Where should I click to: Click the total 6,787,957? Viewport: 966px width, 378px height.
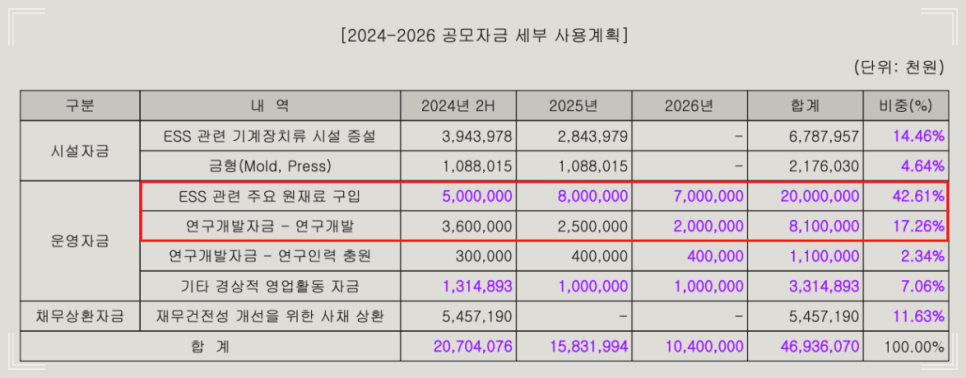pyautogui.click(x=824, y=136)
